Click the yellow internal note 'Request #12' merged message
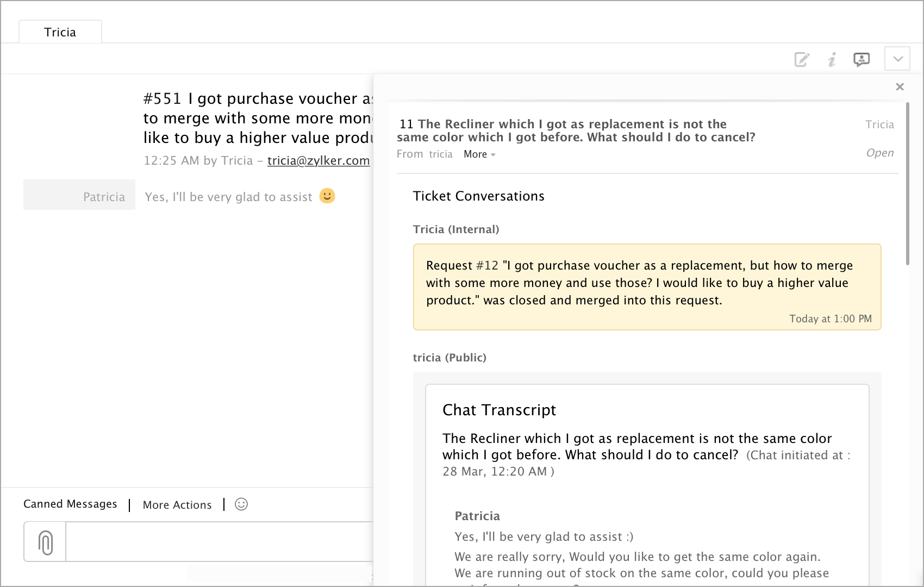 (647, 287)
